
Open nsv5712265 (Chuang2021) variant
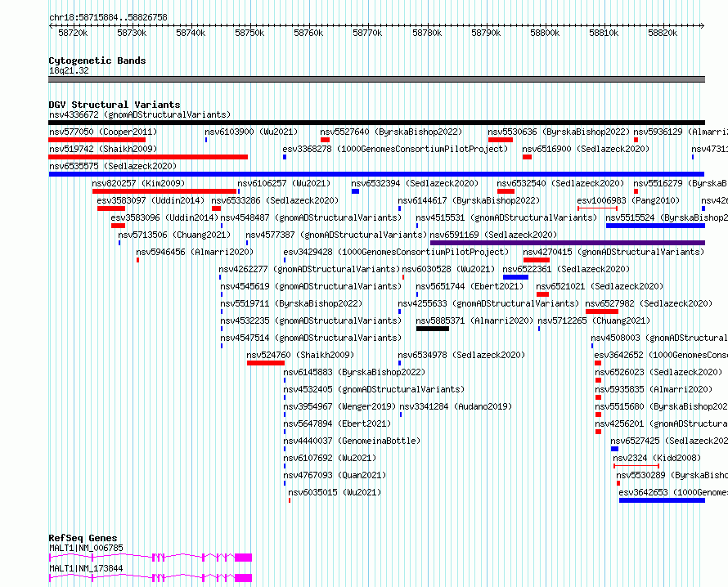point(595,320)
